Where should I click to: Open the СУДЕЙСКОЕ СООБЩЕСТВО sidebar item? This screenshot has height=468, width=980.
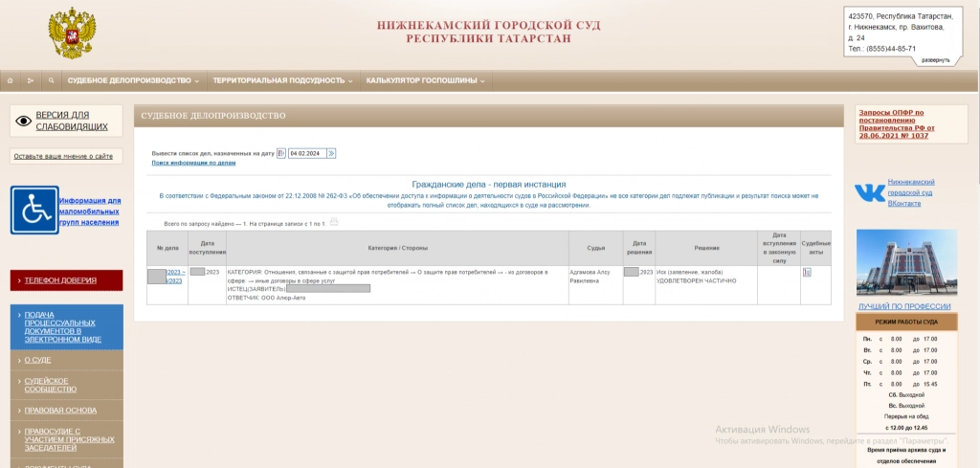tap(66, 385)
